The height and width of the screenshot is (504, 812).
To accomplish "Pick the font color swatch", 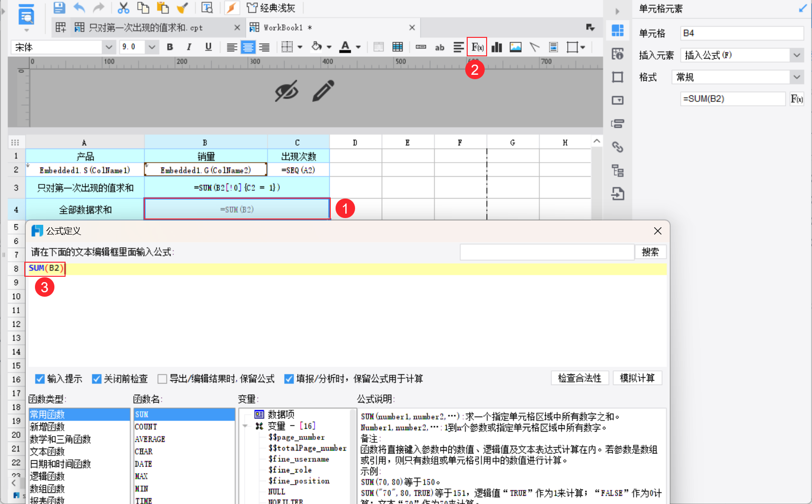I will point(345,47).
